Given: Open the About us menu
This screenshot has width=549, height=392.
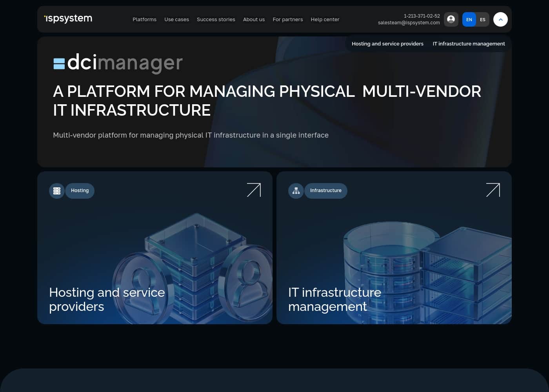Looking at the screenshot, I should coord(254,19).
